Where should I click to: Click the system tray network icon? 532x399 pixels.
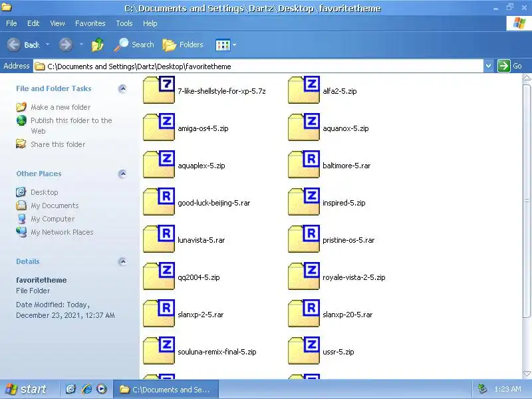(482, 389)
